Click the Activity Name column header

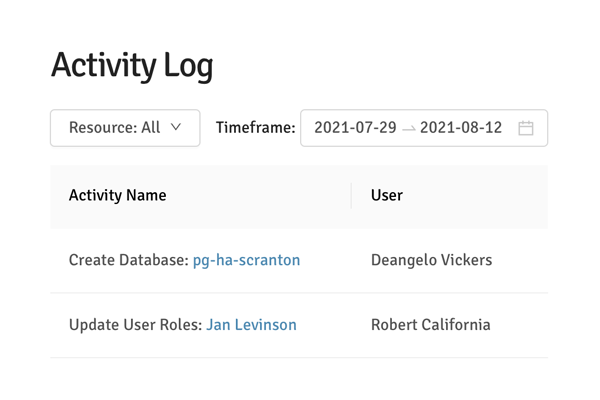(117, 195)
